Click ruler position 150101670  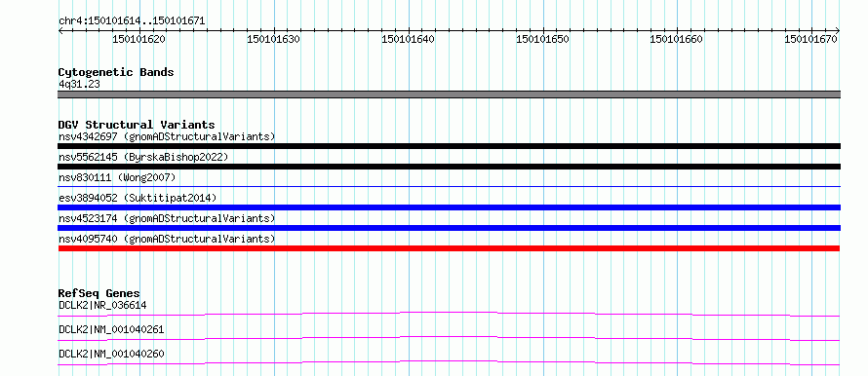tap(811, 39)
